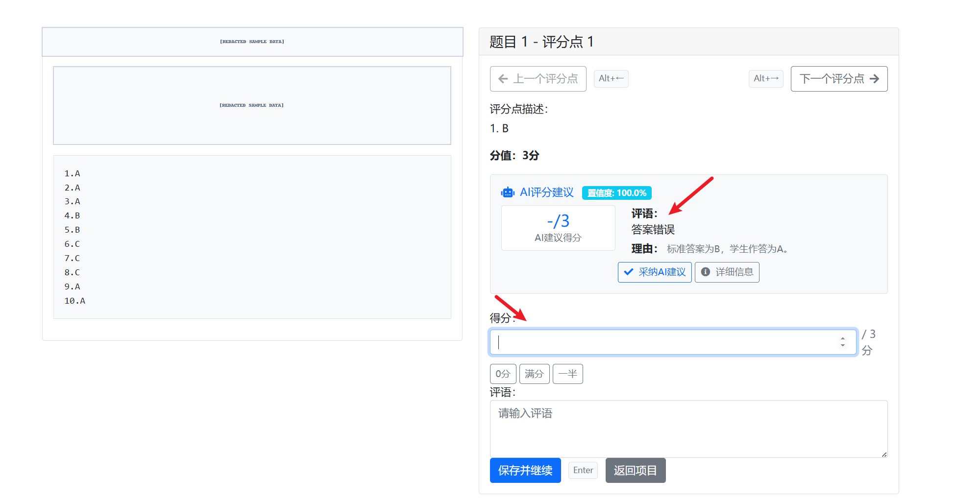Click the Alt+← shortcut hint
The image size is (980, 501).
coord(611,78)
